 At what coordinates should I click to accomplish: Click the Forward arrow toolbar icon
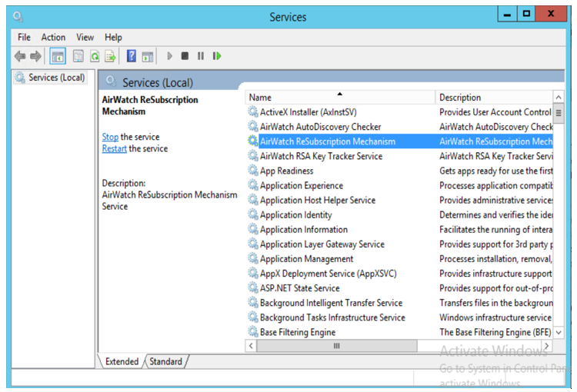pos(35,56)
